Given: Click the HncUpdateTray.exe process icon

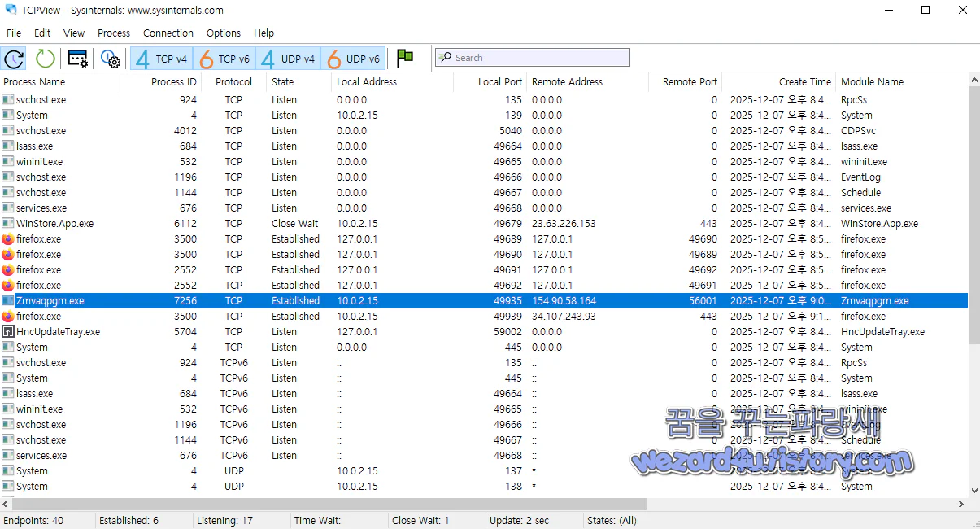Looking at the screenshot, I should pos(8,331).
